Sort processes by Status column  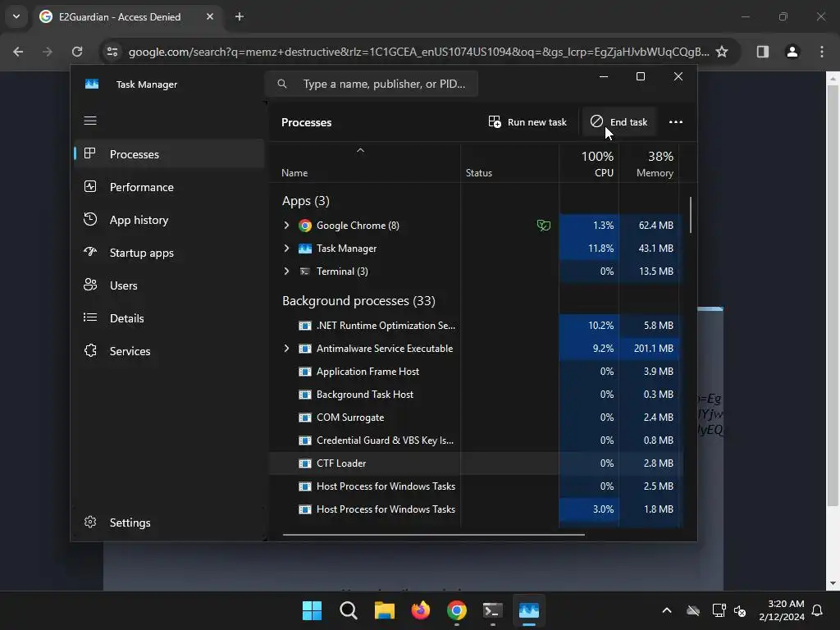pyautogui.click(x=479, y=173)
